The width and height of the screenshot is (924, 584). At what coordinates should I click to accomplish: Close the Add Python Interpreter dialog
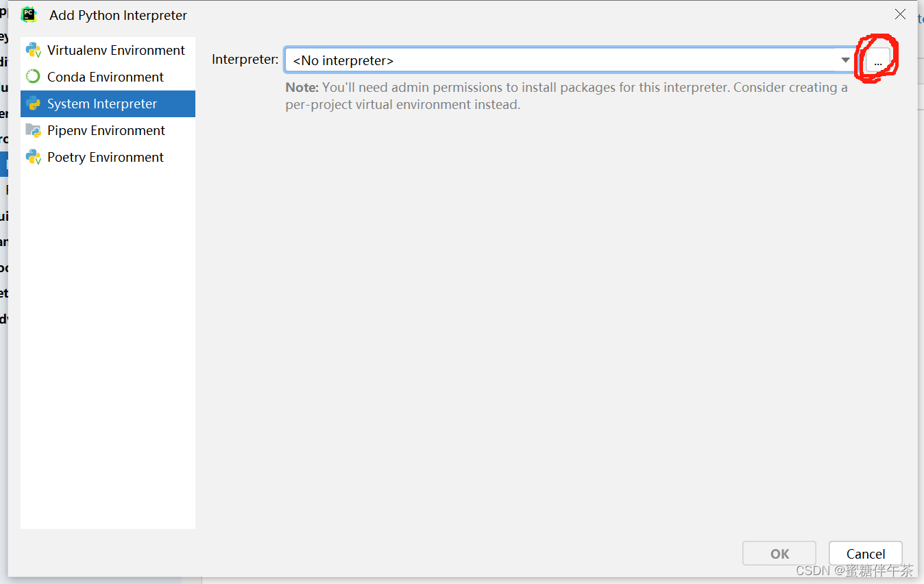click(901, 14)
